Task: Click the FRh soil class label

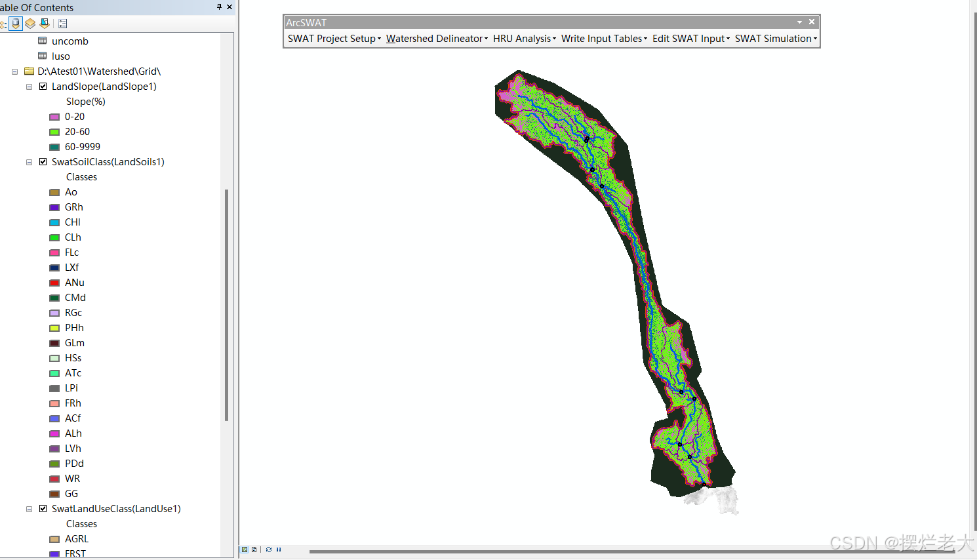Action: 73,403
